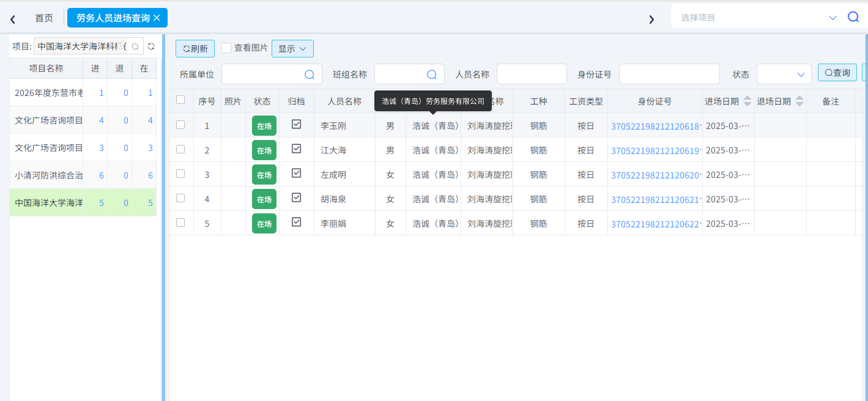Toggle the 归档 checkbox for 李丽娟
This screenshot has height=401, width=868.
pyautogui.click(x=297, y=222)
